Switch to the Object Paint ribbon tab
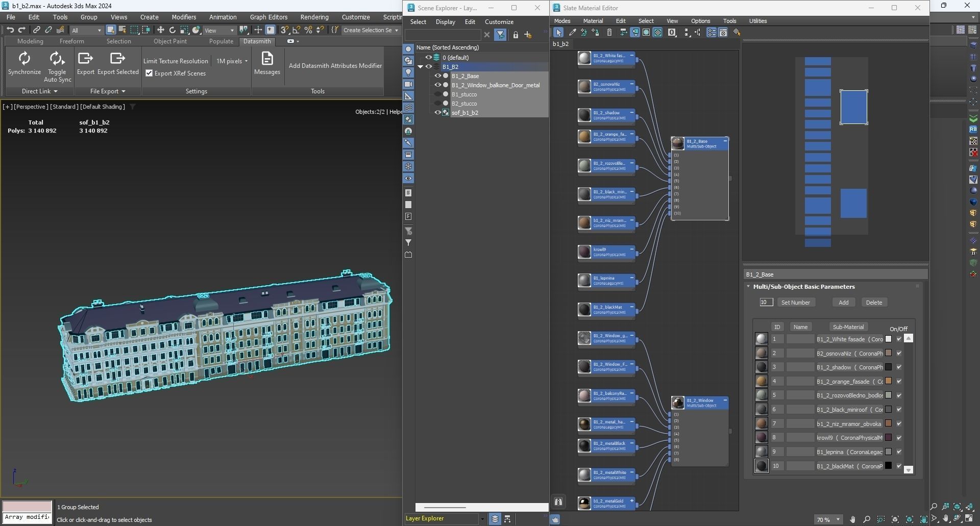This screenshot has height=526, width=980. (170, 41)
